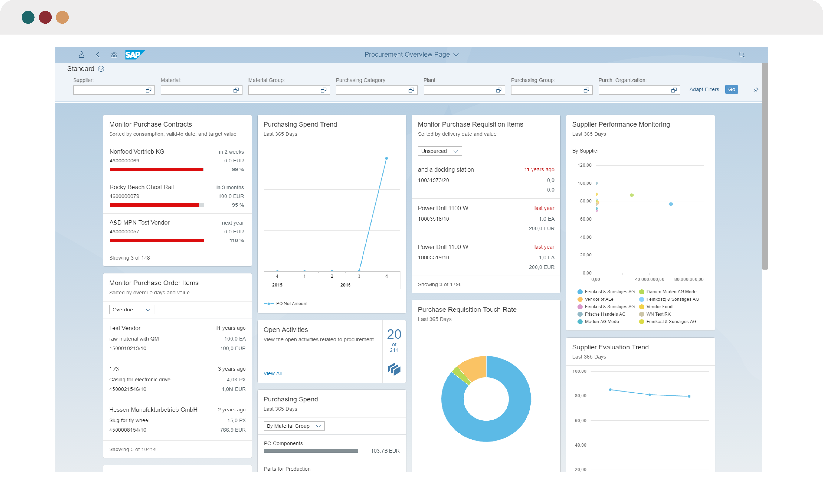Open value help for Purchasing Group field

(586, 90)
